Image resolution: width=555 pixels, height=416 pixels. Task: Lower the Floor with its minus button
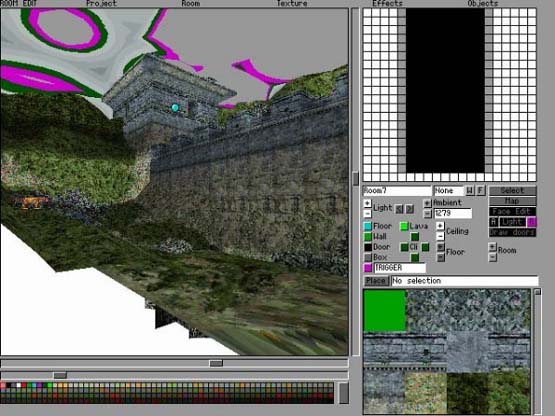coord(440,257)
